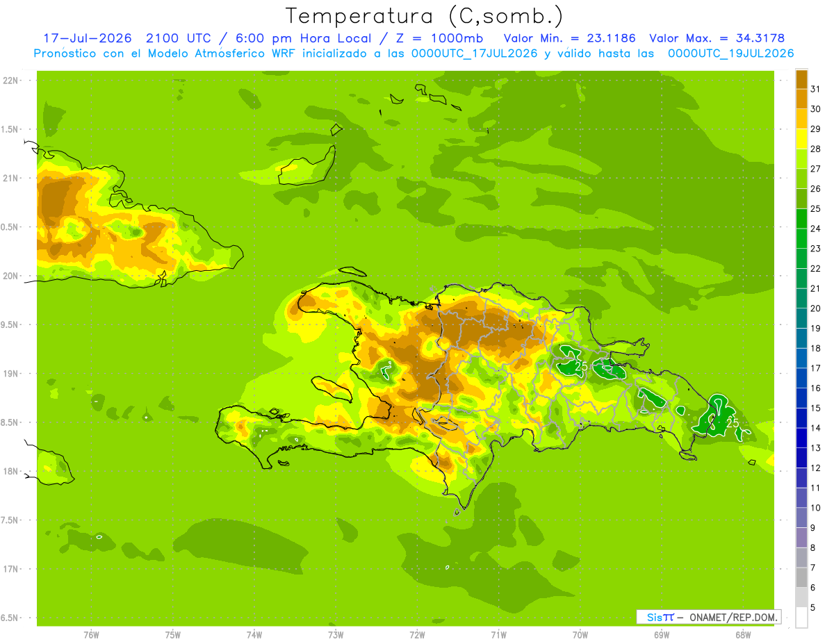
Task: Click the "31" colorbar scale label
Action: point(816,89)
